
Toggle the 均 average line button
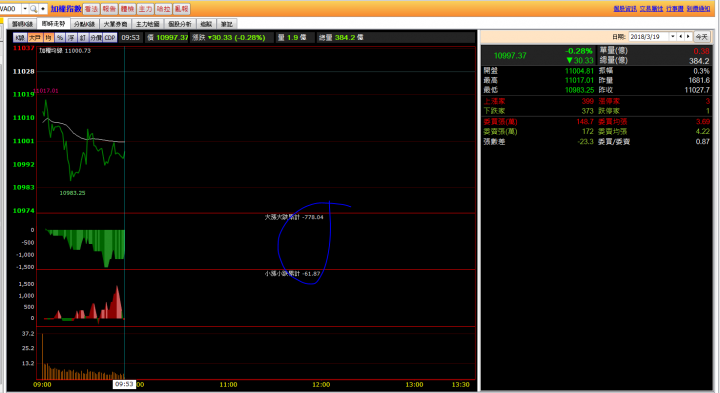click(48, 38)
